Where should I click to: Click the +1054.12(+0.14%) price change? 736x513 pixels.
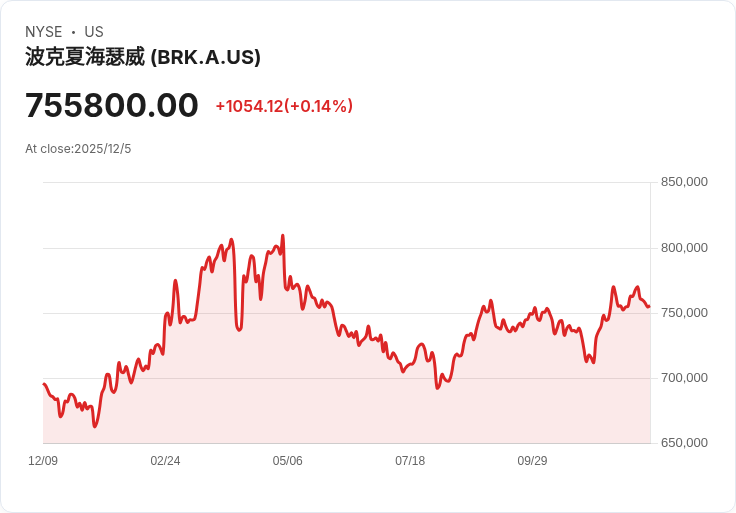[x=284, y=106]
